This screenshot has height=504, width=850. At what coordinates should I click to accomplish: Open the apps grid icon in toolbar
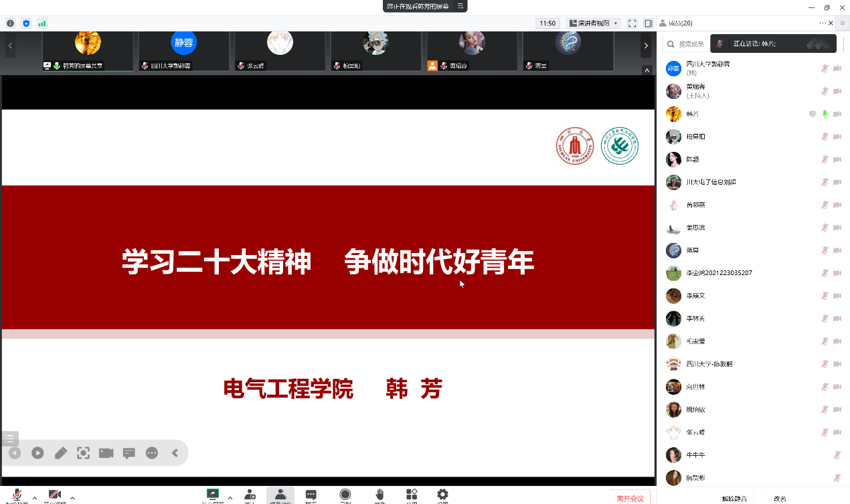(412, 495)
